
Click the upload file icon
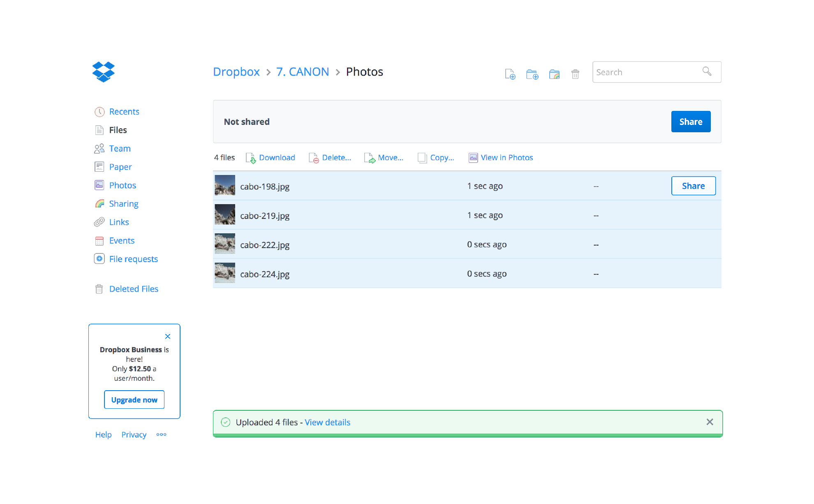tap(510, 74)
